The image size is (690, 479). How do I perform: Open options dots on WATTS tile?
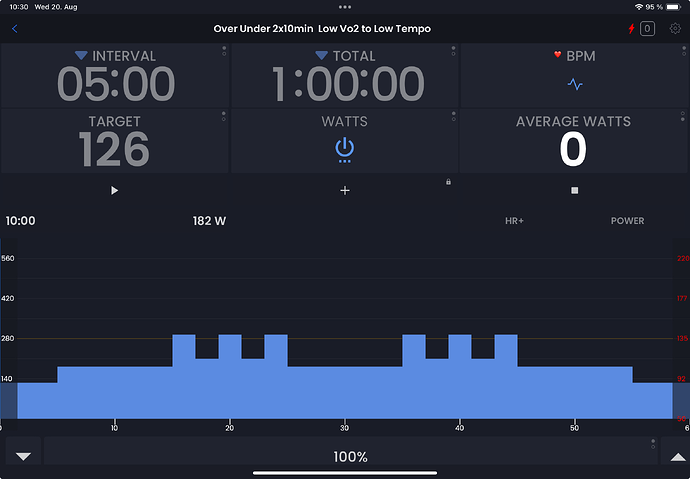[x=454, y=117]
